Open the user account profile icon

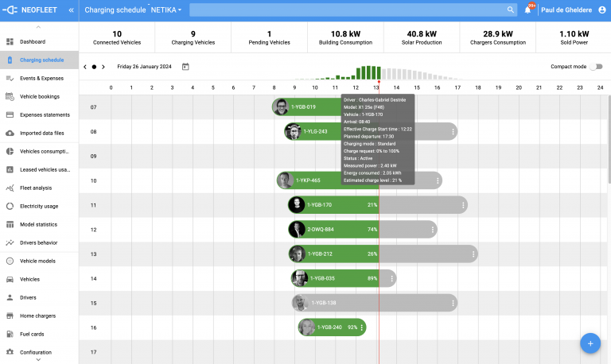pos(601,10)
